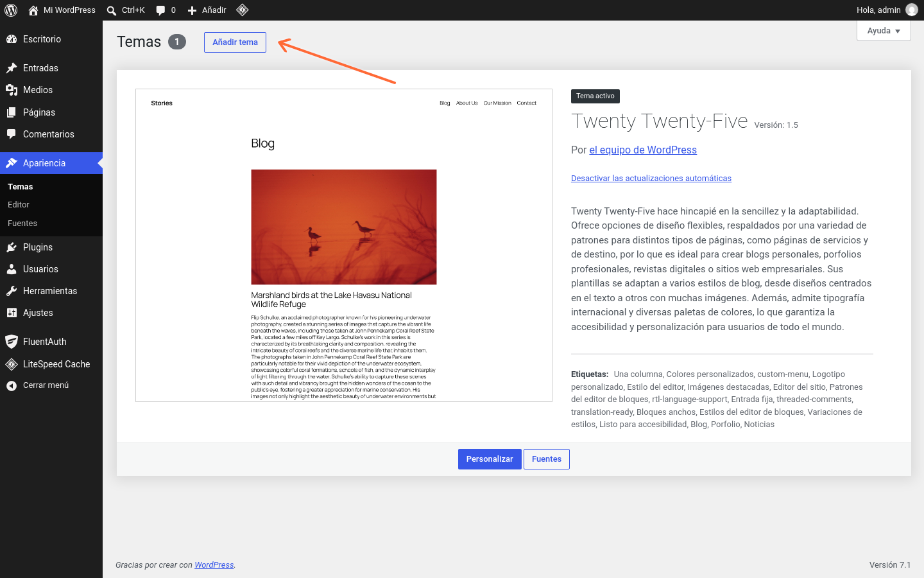Click the comments bubble icon in admin bar
The height and width of the screenshot is (578, 924).
160,10
